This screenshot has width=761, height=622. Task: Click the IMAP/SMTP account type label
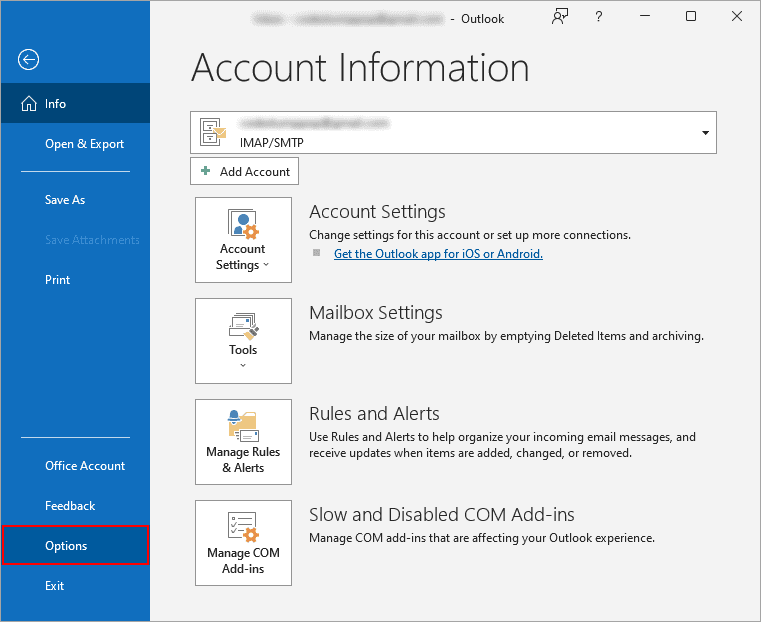click(x=272, y=143)
